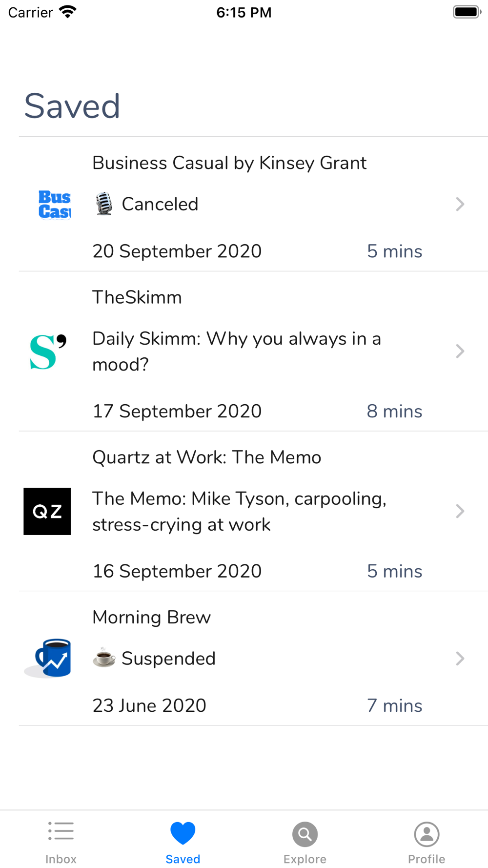
Task: Open the Canceled episode title
Action: [x=160, y=204]
